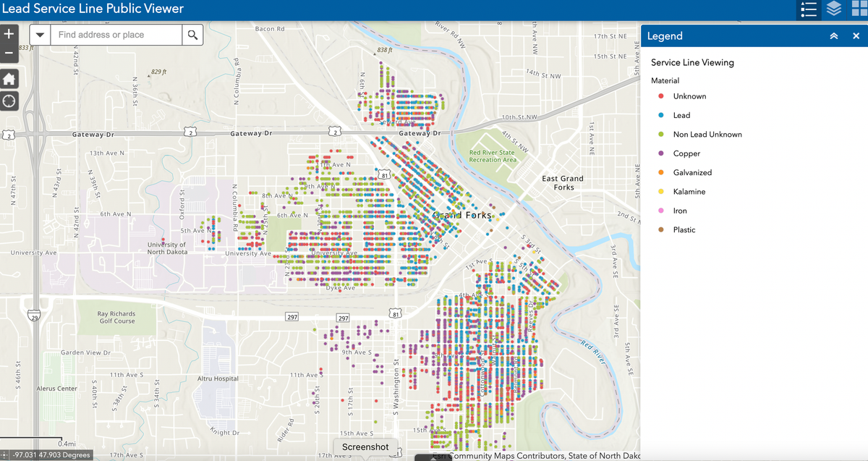Click the University of North Dakota label

coord(166,248)
